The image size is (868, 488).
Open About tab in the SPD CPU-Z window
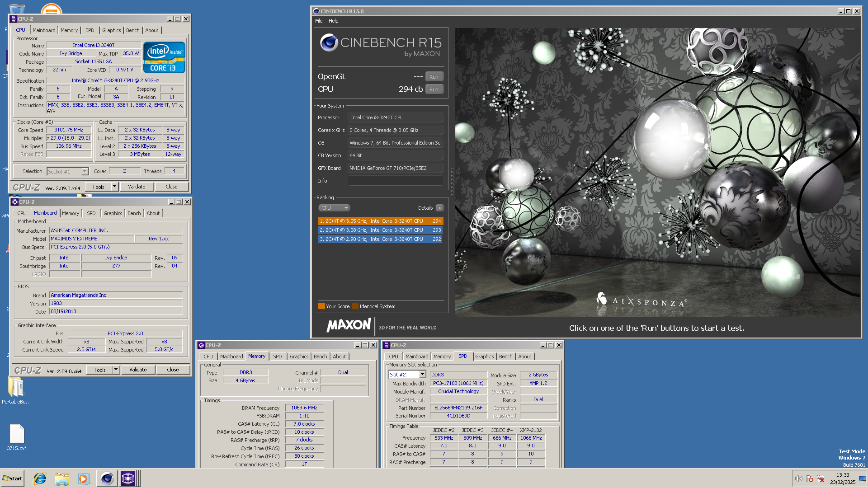[x=525, y=357]
